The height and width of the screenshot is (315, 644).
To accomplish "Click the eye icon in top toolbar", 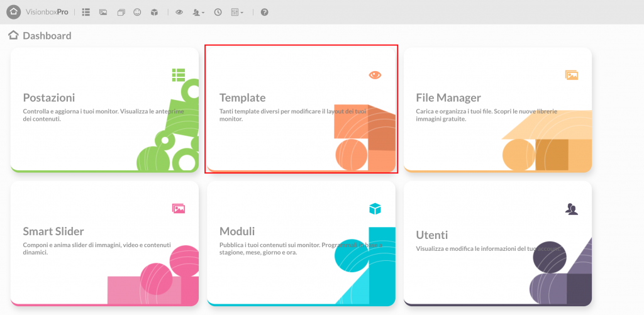I will (179, 12).
